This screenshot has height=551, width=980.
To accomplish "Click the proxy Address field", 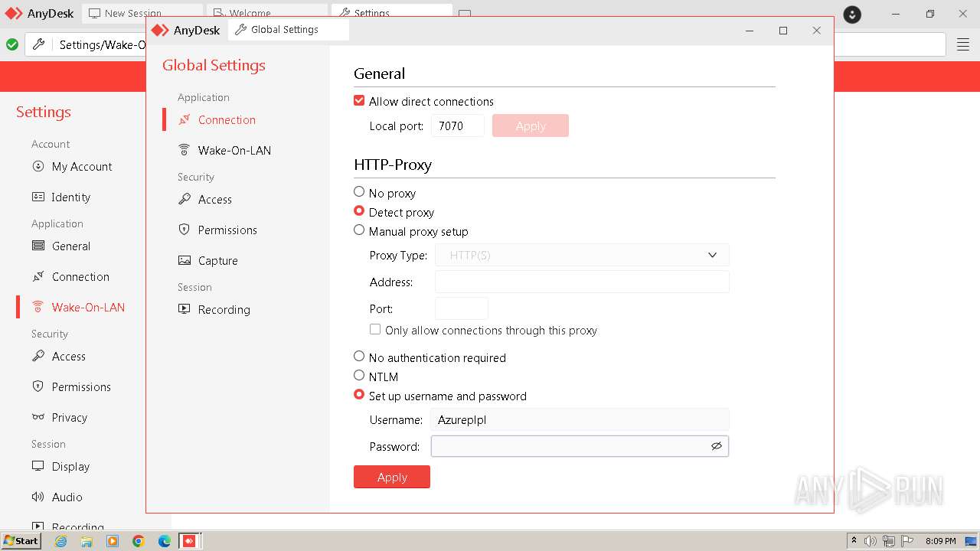I will [x=582, y=282].
